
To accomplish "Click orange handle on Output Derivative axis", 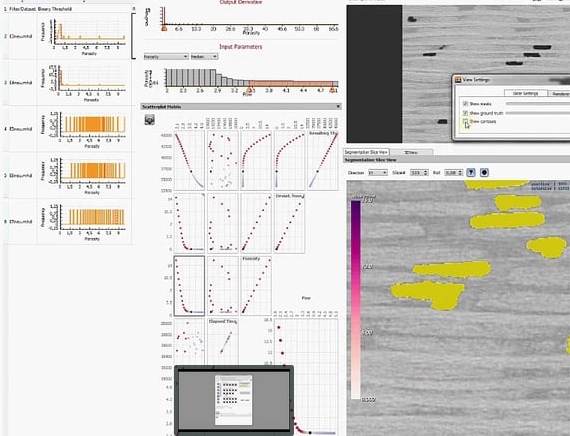I will pos(164,27).
